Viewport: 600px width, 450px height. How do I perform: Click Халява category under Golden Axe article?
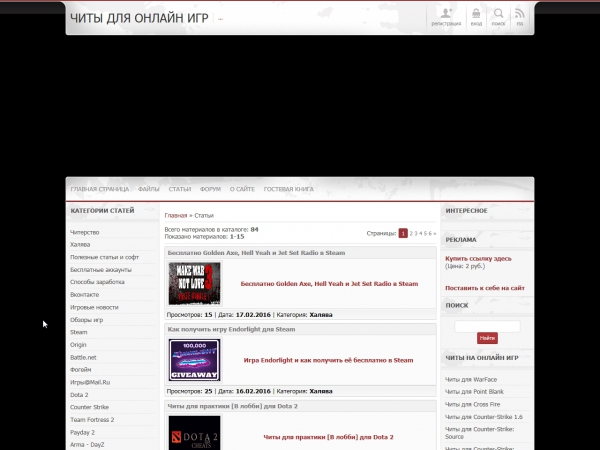321,315
